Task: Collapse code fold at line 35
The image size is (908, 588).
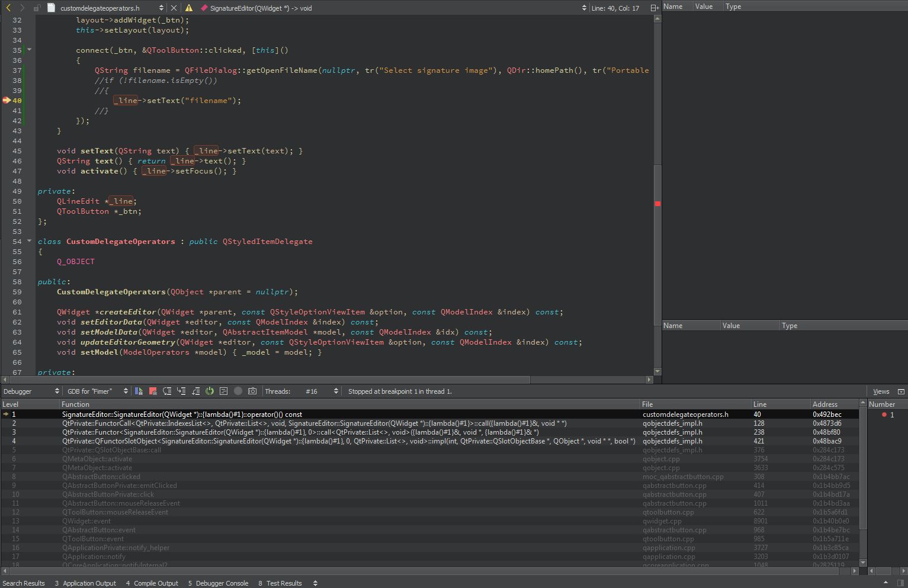Action: (29, 50)
